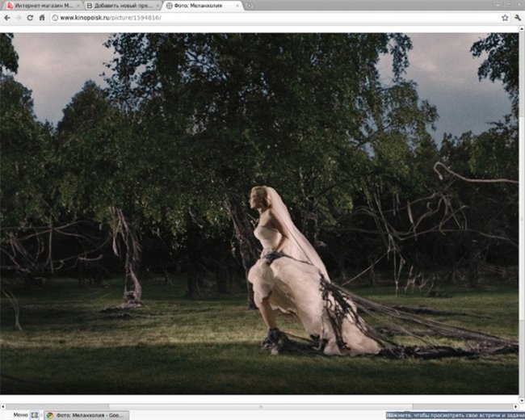
Task: Open the Меню button in the taskbar
Action: coord(19,415)
